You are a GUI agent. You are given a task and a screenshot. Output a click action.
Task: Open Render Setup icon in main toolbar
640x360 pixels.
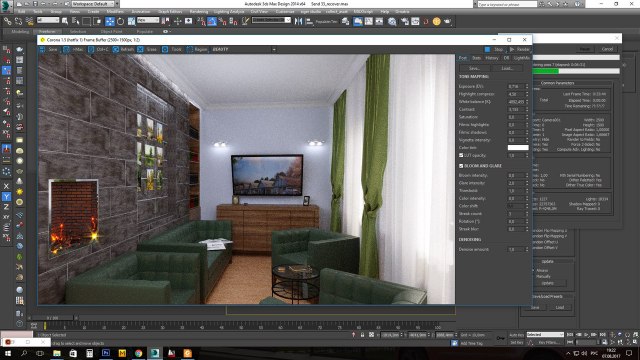point(404,21)
